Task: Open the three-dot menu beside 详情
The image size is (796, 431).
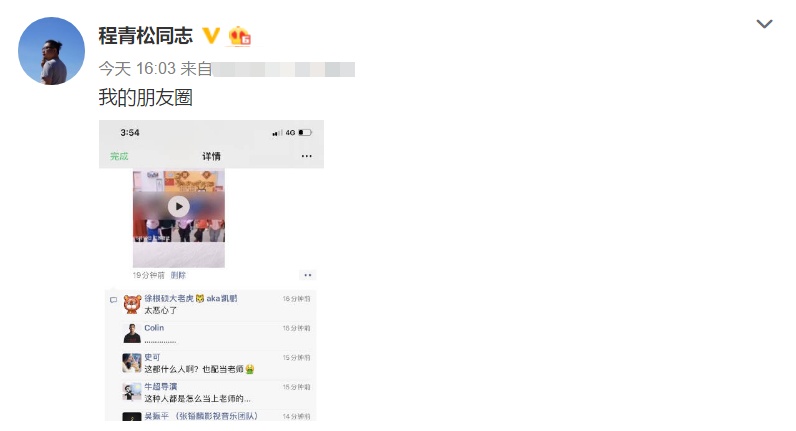Action: tap(307, 156)
